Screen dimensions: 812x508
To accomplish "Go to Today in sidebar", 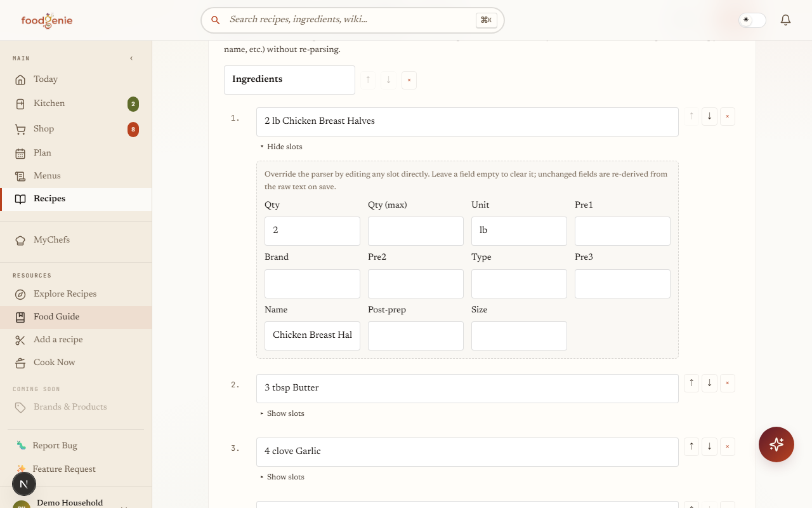I will coord(76,79).
